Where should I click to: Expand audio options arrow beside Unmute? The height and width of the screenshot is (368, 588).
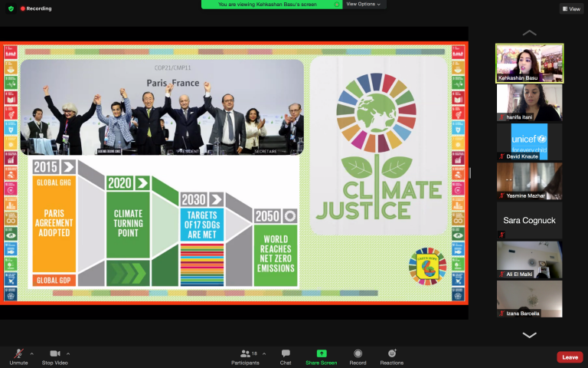coord(31,353)
